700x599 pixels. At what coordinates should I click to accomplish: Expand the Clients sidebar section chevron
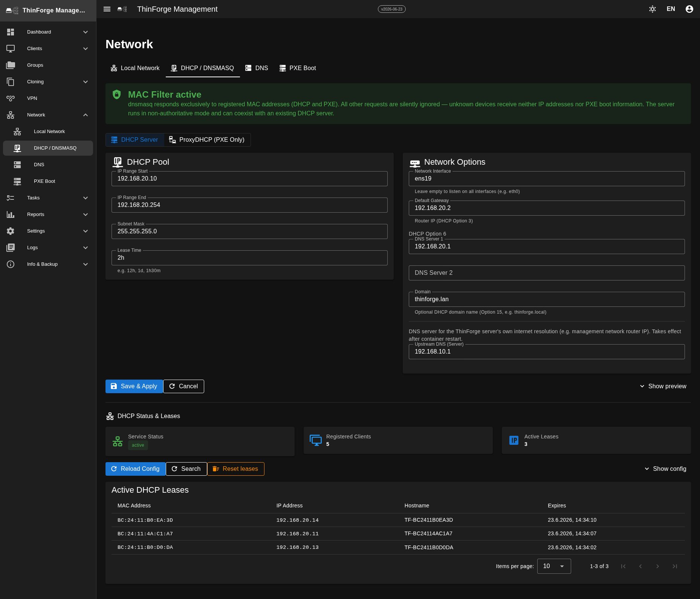click(x=86, y=49)
